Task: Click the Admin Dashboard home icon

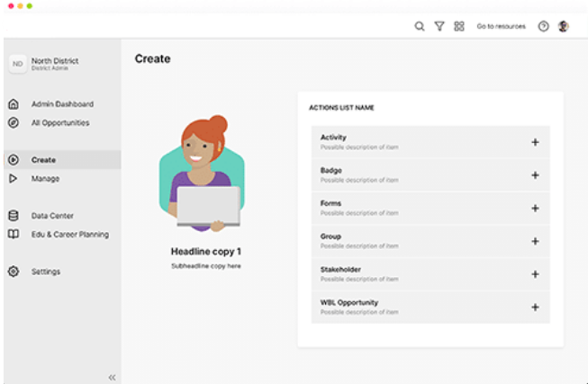Action: 14,104
